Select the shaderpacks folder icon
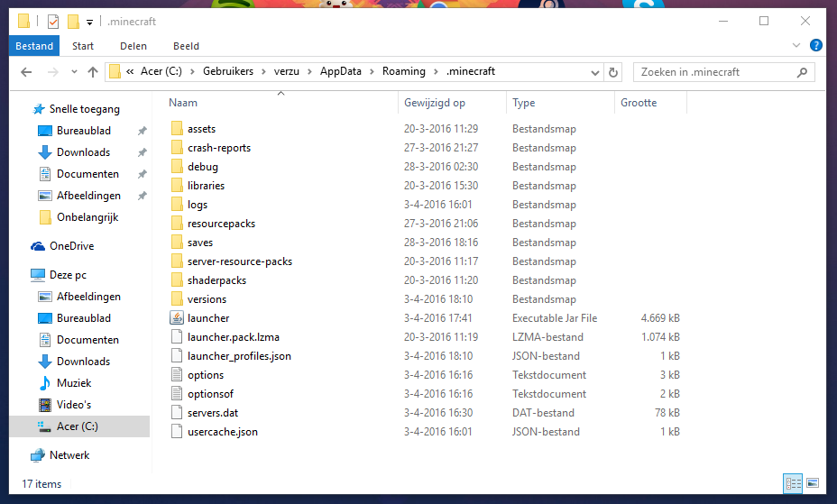The image size is (837, 504). point(177,280)
